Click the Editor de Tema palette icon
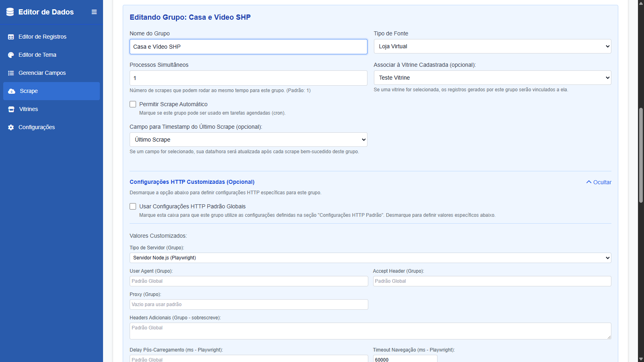This screenshot has height=362, width=644. 11,55
